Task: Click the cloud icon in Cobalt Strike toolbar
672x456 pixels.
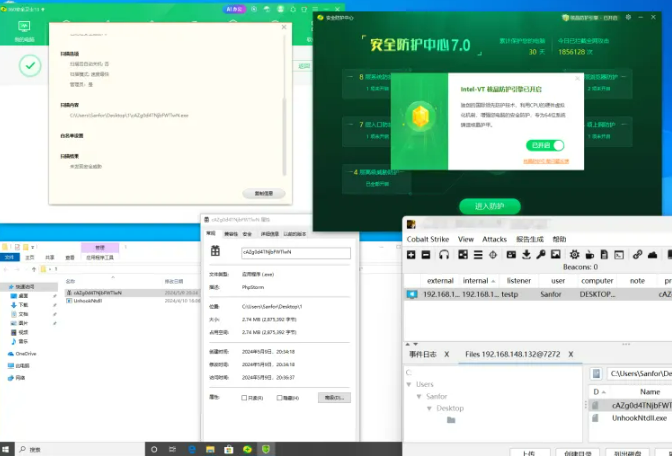Action: [x=652, y=255]
